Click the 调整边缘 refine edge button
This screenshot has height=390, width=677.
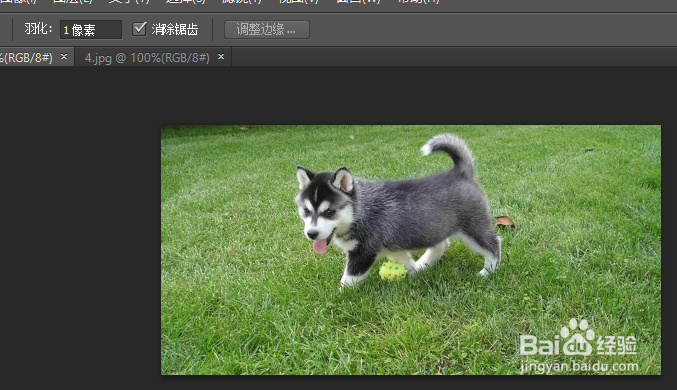[267, 30]
